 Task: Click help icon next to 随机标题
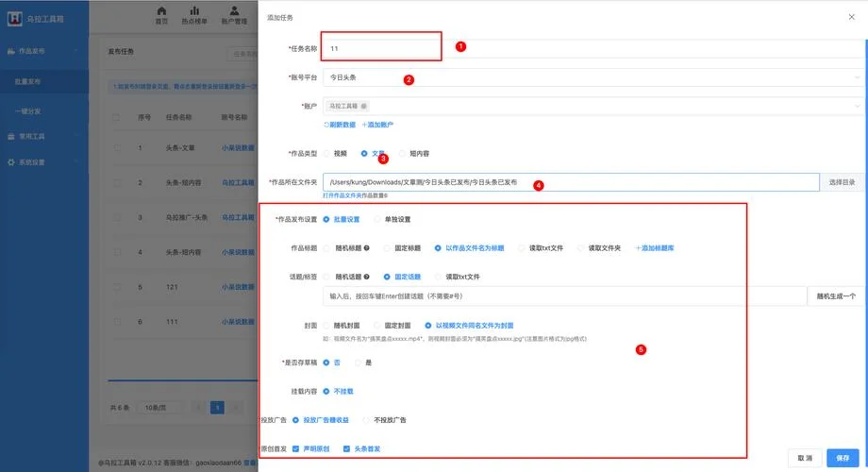point(366,248)
